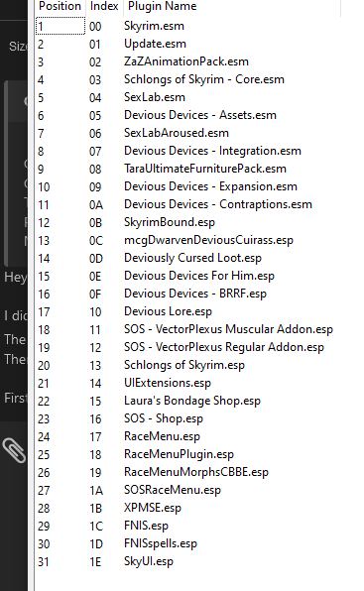Select the FNIS.esp plugin

(x=146, y=526)
